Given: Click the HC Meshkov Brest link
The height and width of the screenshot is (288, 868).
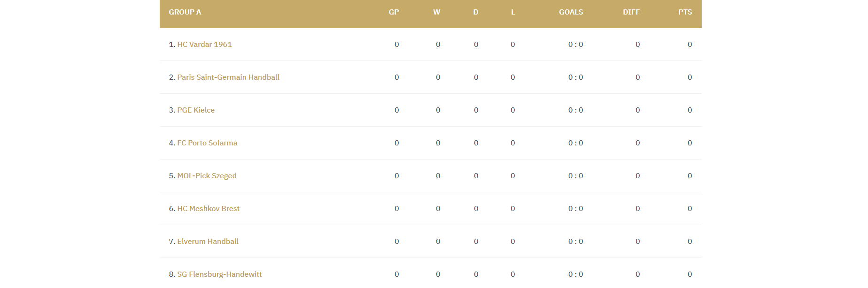Looking at the screenshot, I should [x=208, y=209].
